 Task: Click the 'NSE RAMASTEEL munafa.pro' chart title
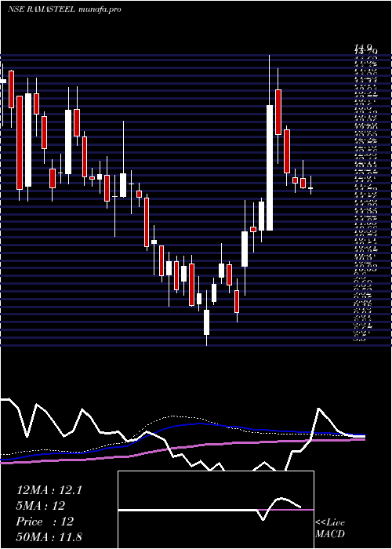pos(64,9)
